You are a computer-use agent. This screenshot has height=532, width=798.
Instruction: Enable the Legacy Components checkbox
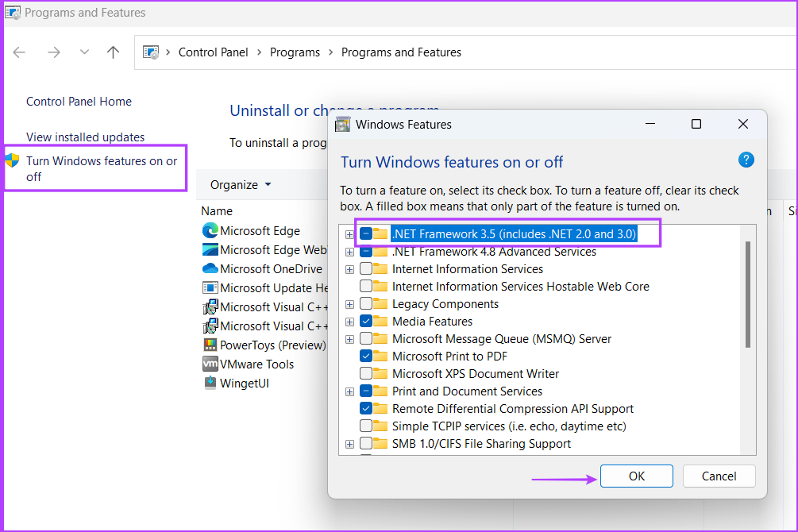click(365, 303)
